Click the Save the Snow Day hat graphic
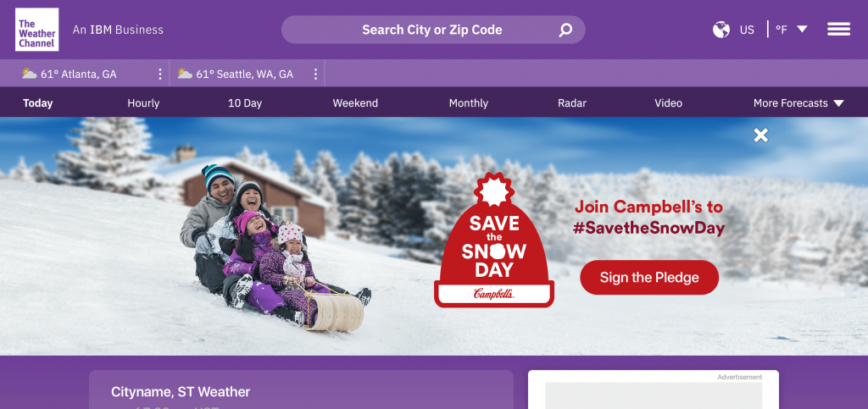 point(494,240)
